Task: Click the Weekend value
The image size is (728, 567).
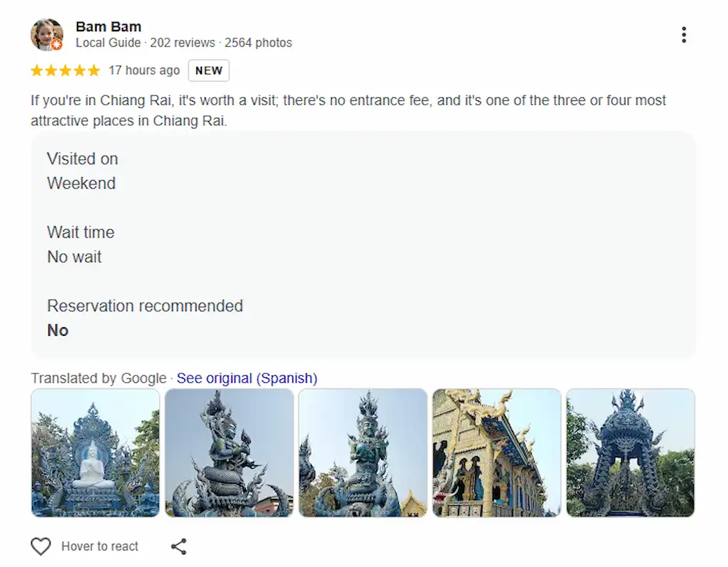Action: [x=81, y=183]
